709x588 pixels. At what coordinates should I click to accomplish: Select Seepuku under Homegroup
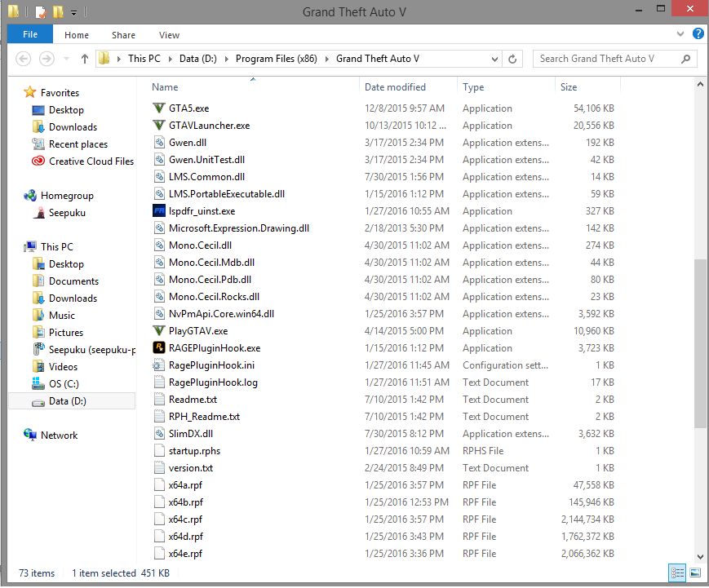pyautogui.click(x=68, y=212)
